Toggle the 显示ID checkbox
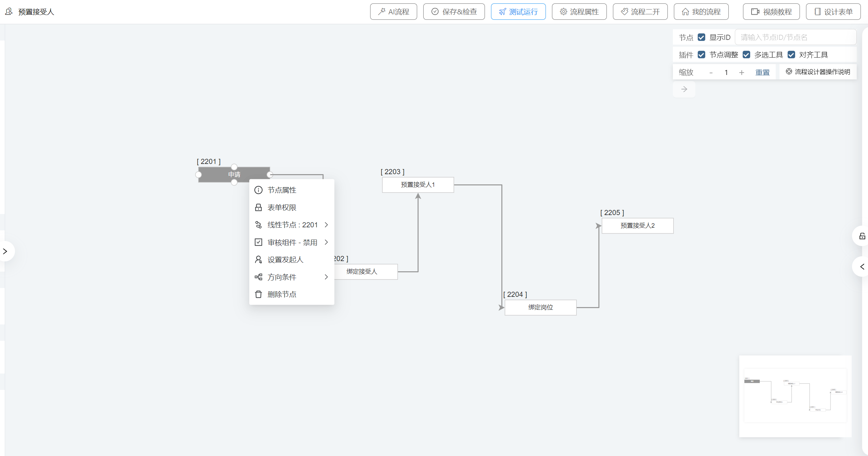Image resolution: width=868 pixels, height=456 pixels. (701, 37)
